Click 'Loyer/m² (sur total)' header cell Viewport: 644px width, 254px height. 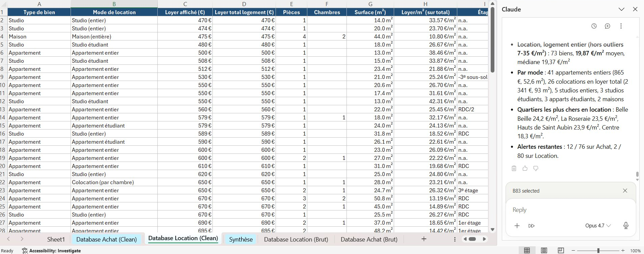426,12
